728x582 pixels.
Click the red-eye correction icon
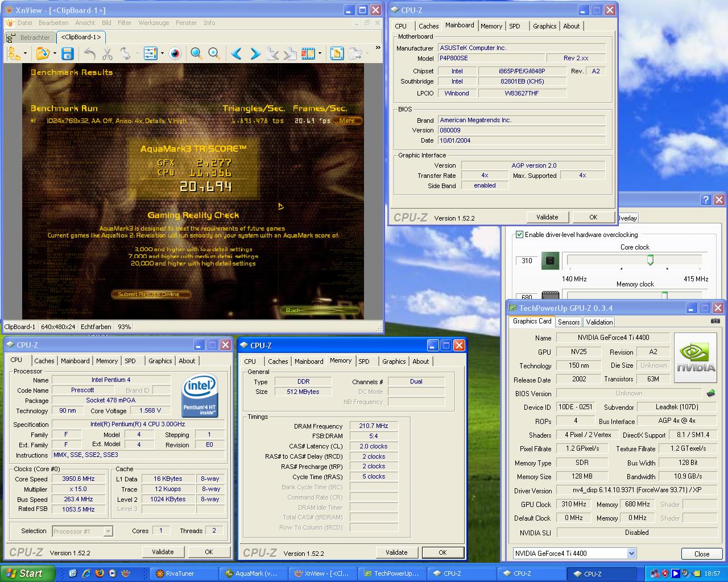[x=175, y=53]
